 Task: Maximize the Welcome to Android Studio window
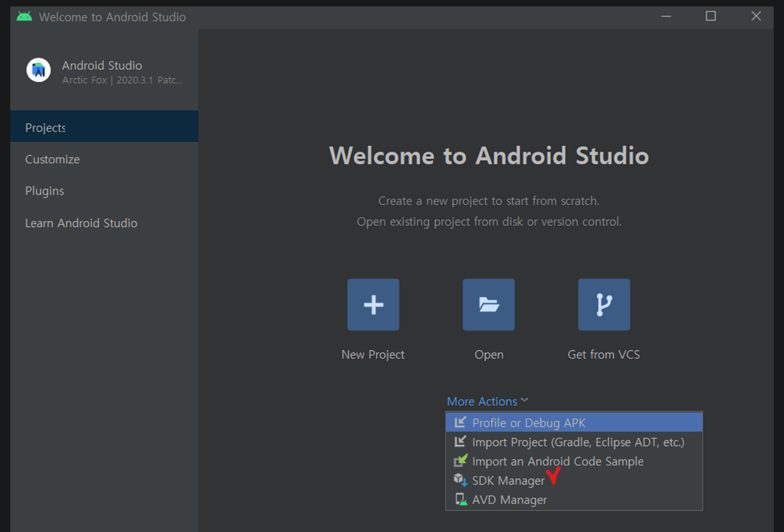tap(710, 16)
